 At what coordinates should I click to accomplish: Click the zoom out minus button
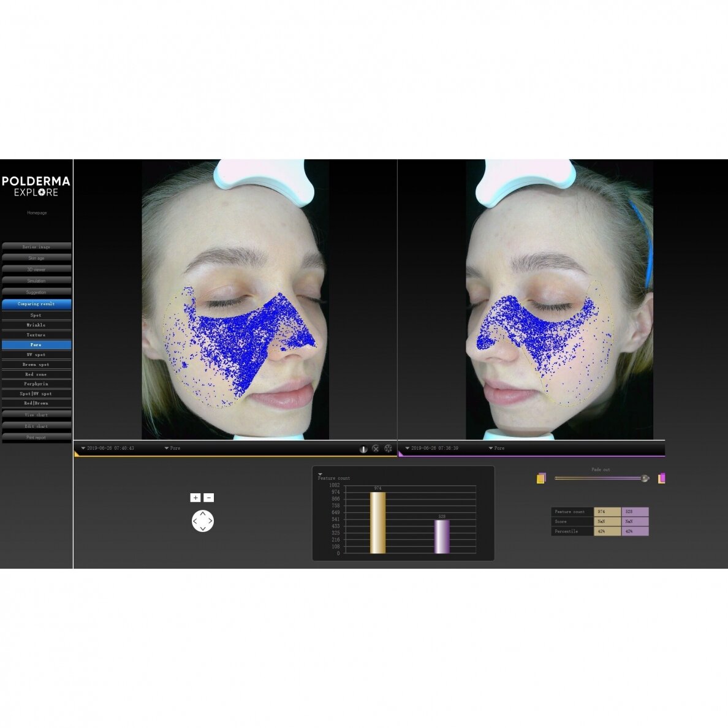[209, 498]
